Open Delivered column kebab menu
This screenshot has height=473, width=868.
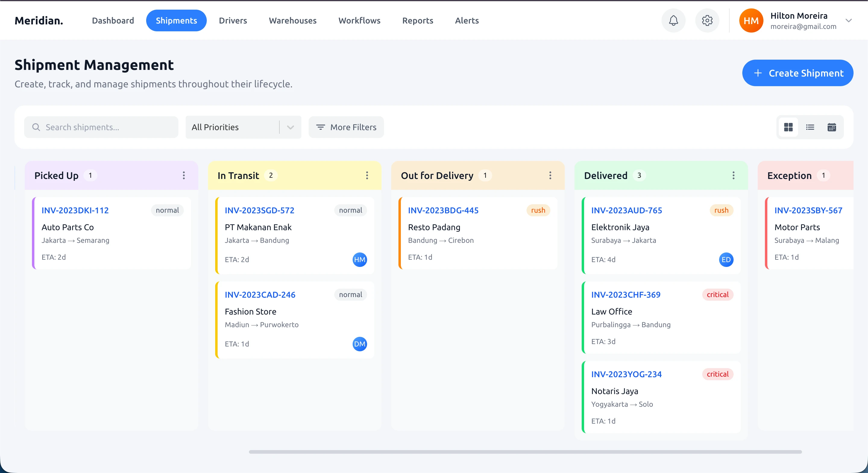pos(733,175)
